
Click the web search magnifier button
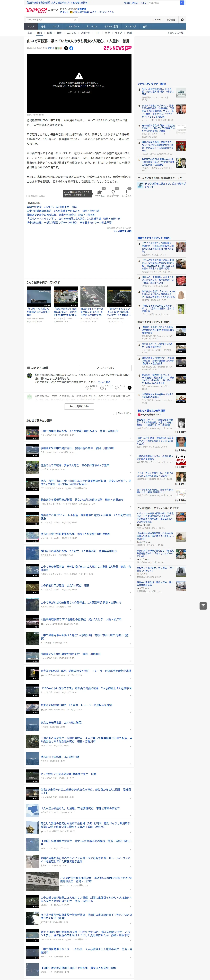tap(182, 3)
